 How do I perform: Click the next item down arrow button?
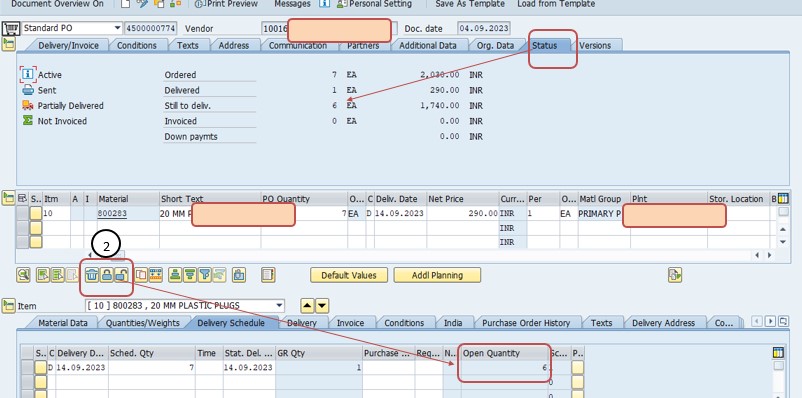tap(322, 306)
